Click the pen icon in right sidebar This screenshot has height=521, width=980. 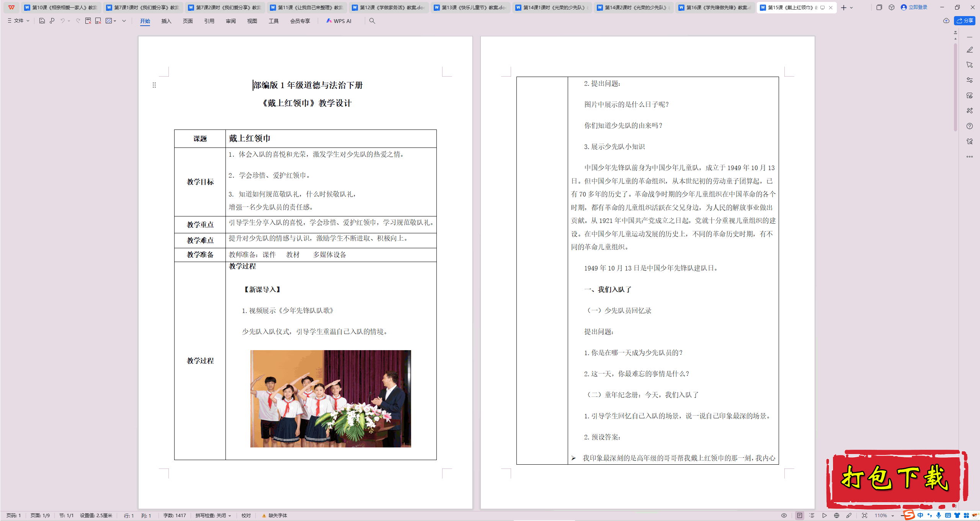click(x=970, y=50)
